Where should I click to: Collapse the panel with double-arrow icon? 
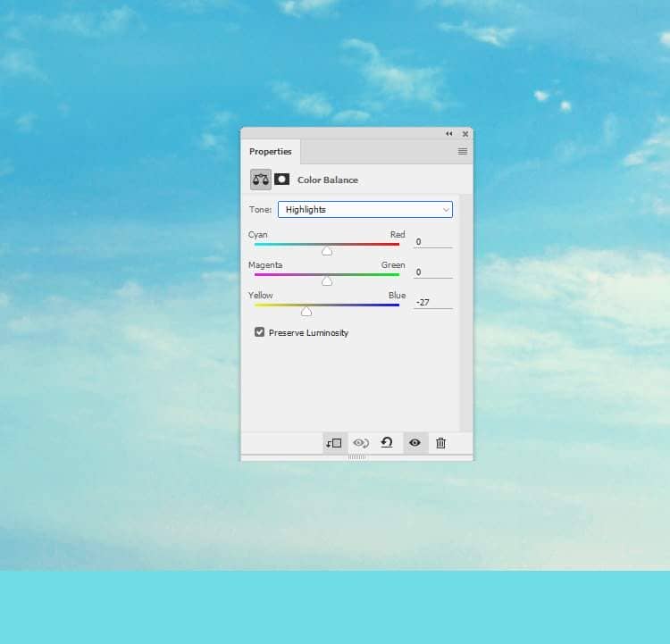click(x=449, y=134)
